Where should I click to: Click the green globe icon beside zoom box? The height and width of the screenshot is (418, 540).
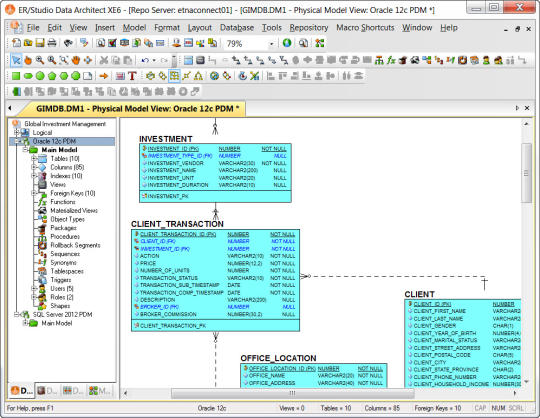click(x=287, y=43)
